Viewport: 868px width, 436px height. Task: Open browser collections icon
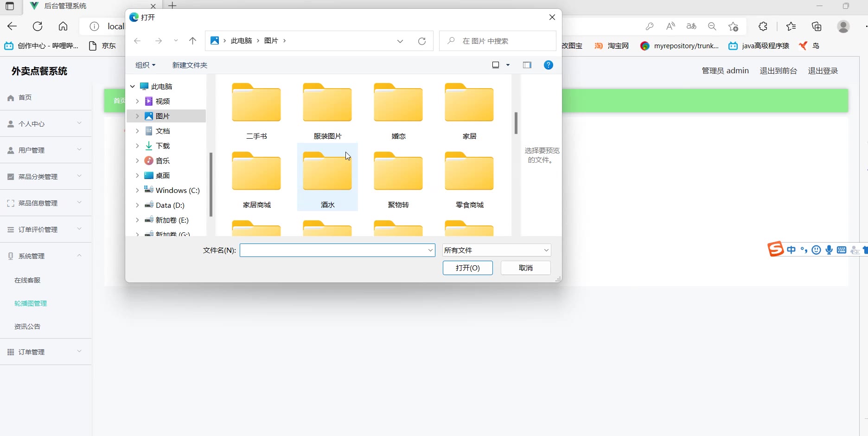(817, 26)
